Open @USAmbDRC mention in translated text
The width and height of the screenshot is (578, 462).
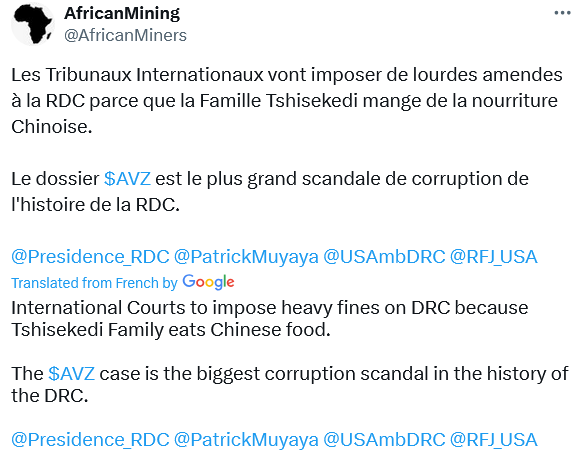pos(384,440)
